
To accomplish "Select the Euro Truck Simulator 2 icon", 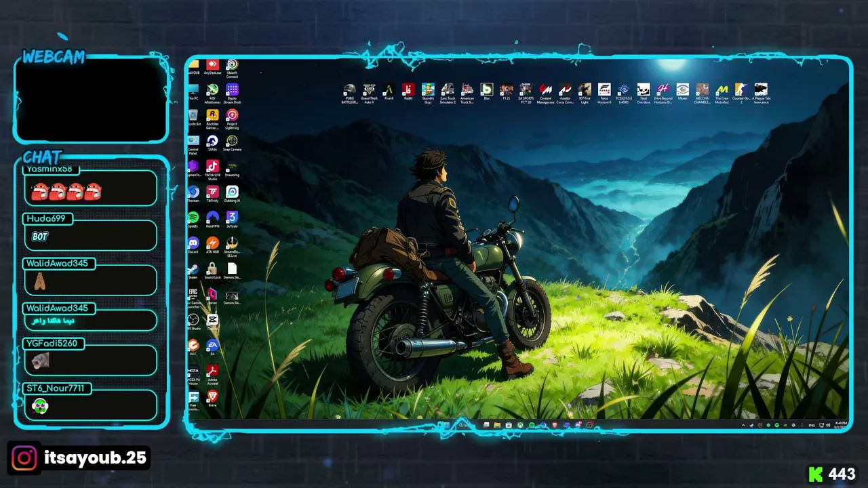I will click(448, 94).
